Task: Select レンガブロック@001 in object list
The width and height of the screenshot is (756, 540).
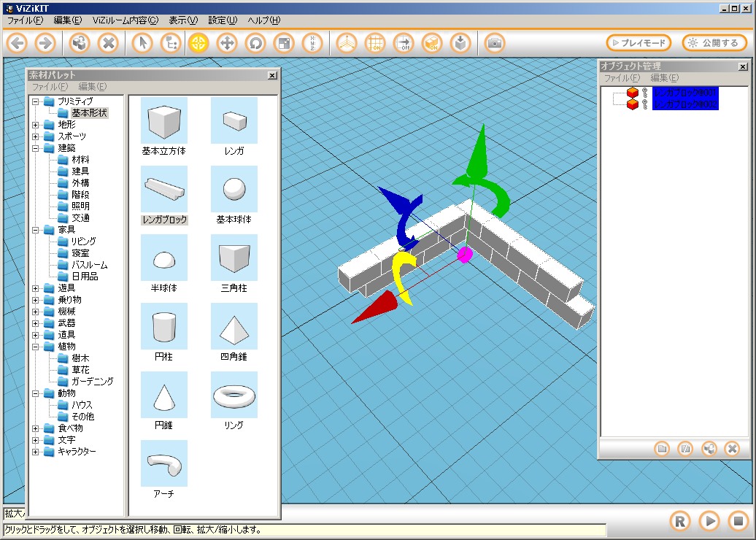Action: [685, 92]
